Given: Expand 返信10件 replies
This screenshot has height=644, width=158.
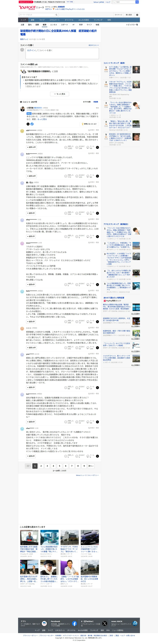Looking at the screenshot, I should [x=31, y=347].
